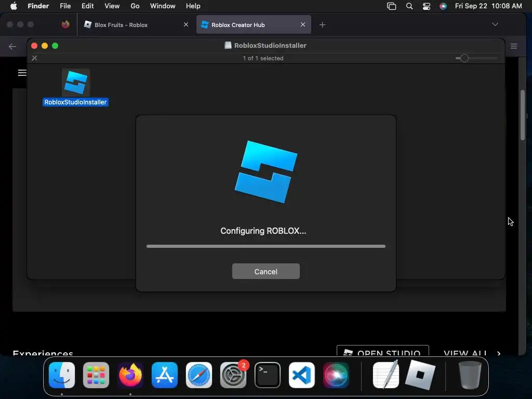Open the Edit menu

pos(87,6)
